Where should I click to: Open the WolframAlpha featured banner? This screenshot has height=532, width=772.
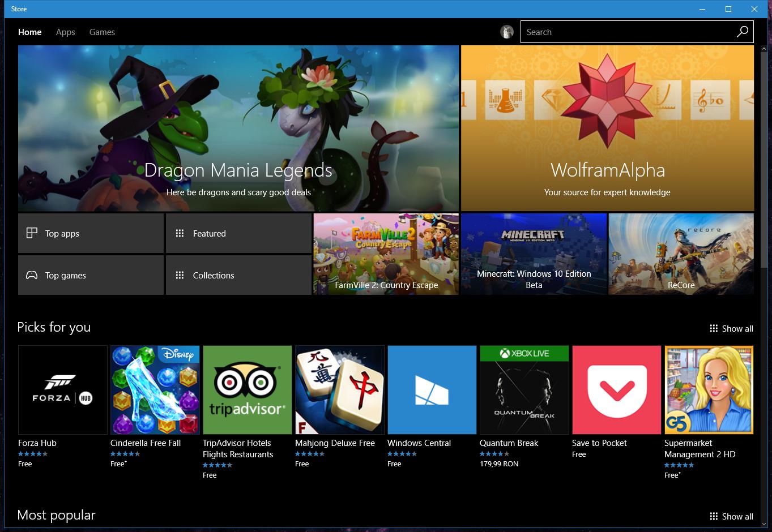[607, 128]
